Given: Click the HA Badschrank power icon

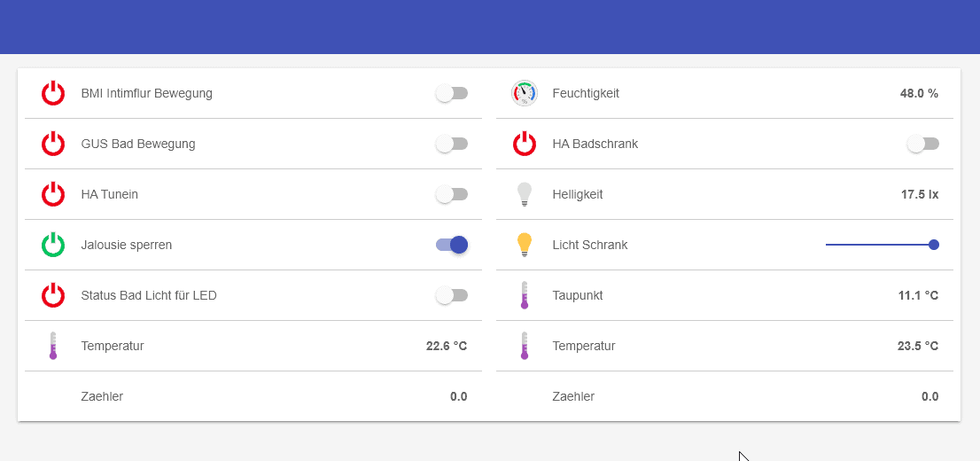Looking at the screenshot, I should coord(525,144).
